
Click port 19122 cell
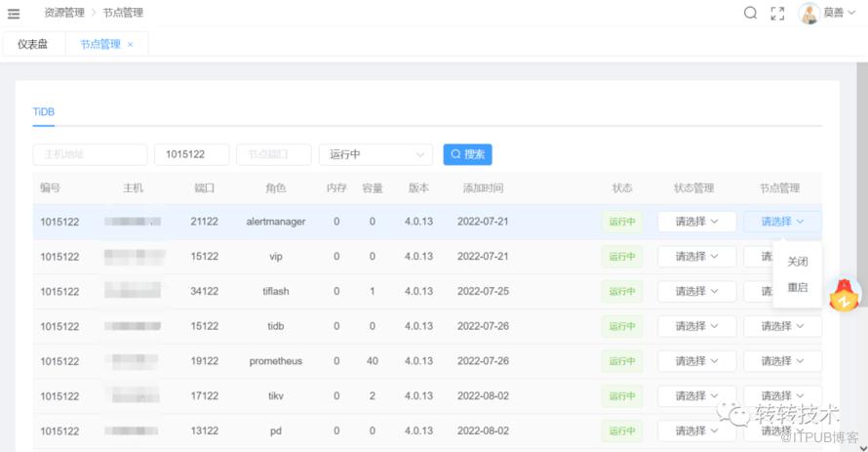click(x=204, y=361)
